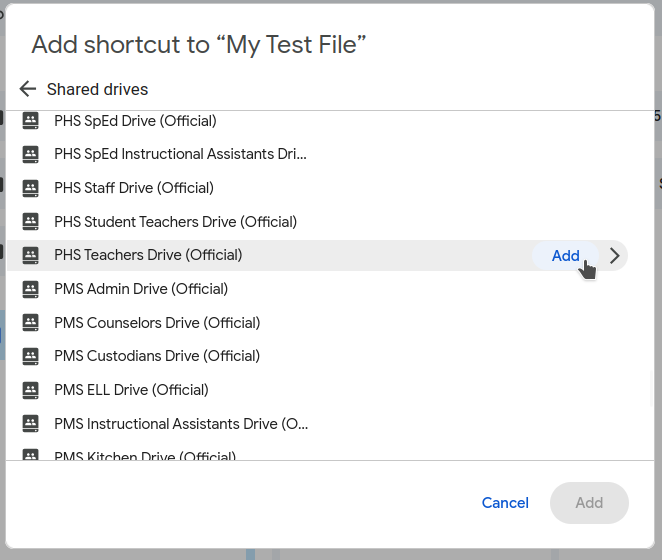Viewport: 662px width, 560px height.
Task: Open PHS Teachers Drive with the chevron arrow
Action: click(615, 255)
